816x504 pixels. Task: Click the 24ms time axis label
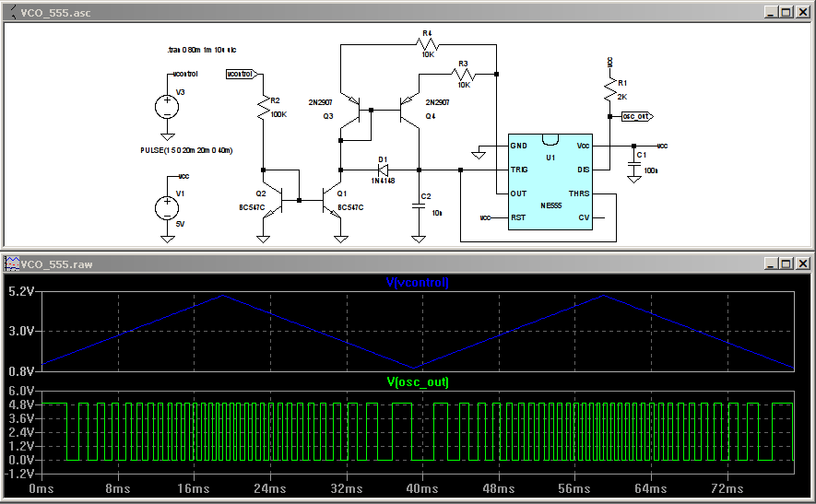click(x=269, y=489)
